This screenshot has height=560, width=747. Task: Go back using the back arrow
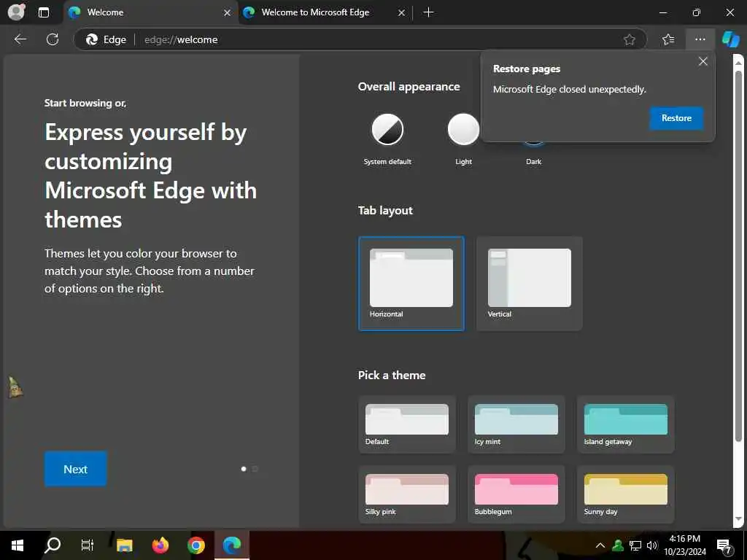coord(20,39)
